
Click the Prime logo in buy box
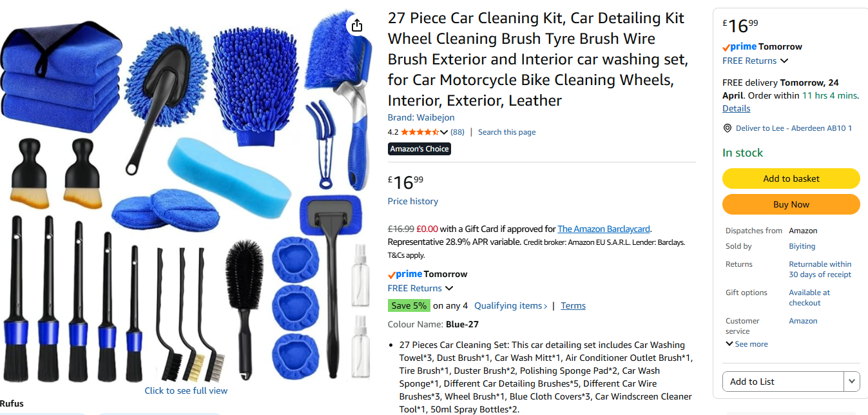(739, 46)
